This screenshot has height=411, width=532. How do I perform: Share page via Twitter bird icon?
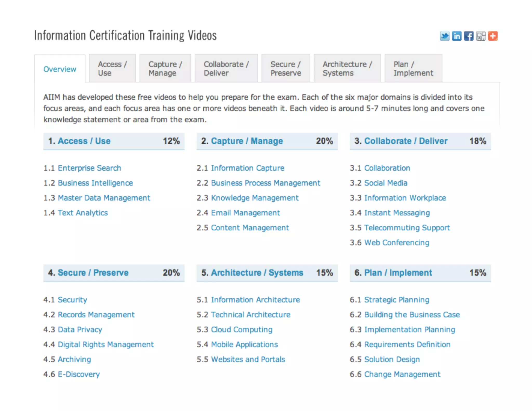444,36
